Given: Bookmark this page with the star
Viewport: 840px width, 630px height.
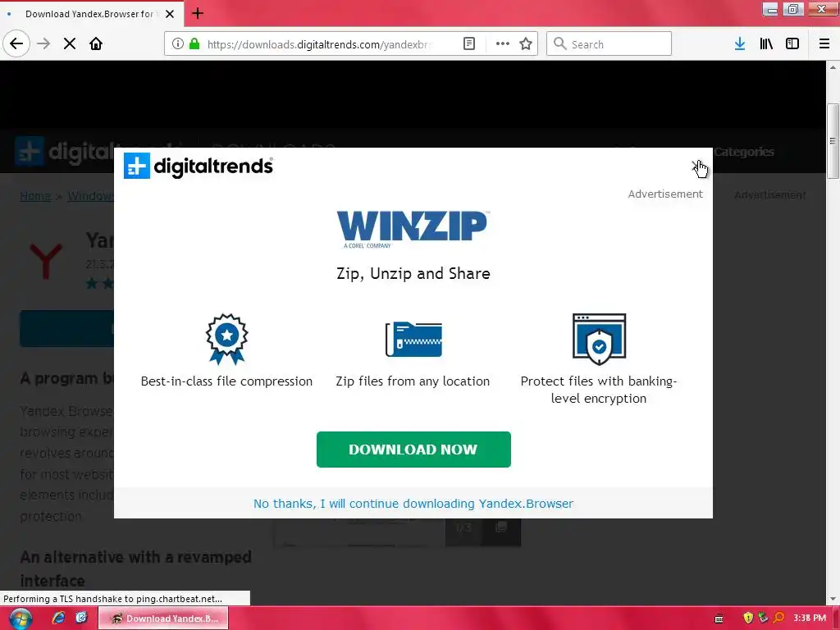Looking at the screenshot, I should click(x=526, y=44).
